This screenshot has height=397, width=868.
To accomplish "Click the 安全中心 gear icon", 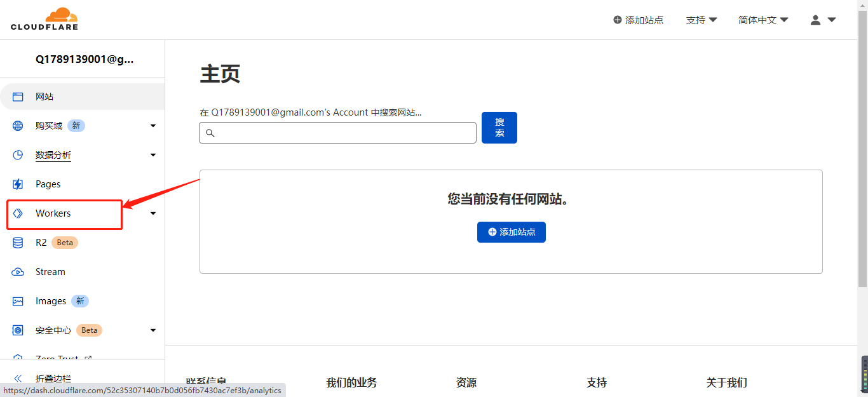I will click(18, 330).
